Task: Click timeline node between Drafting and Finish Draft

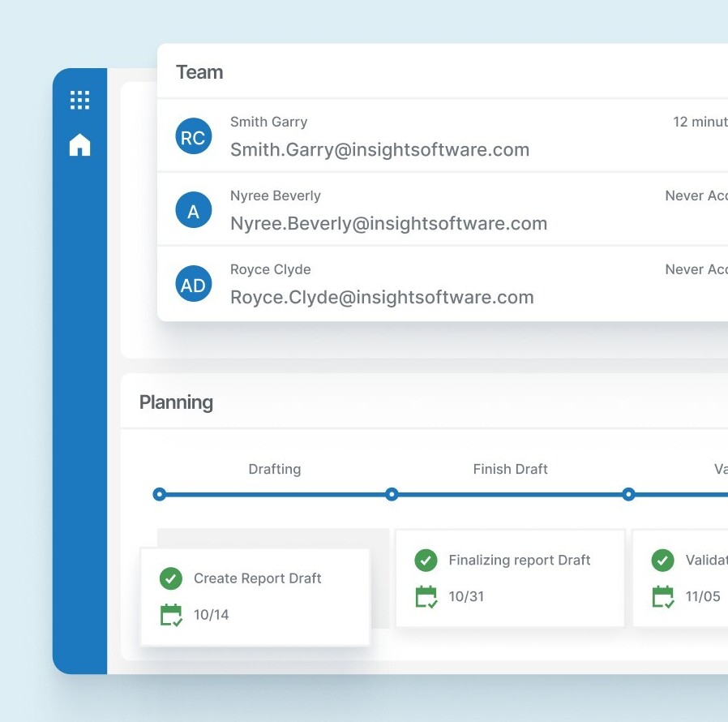Action: pyautogui.click(x=392, y=494)
